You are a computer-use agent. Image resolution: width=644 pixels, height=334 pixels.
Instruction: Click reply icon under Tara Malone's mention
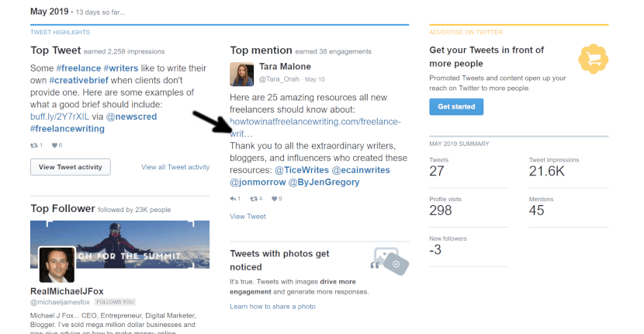233,199
